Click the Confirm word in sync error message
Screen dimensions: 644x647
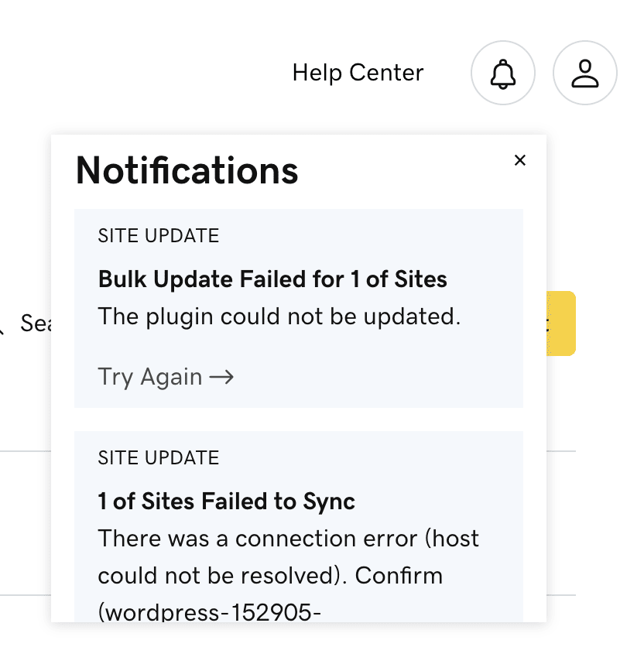pos(399,576)
